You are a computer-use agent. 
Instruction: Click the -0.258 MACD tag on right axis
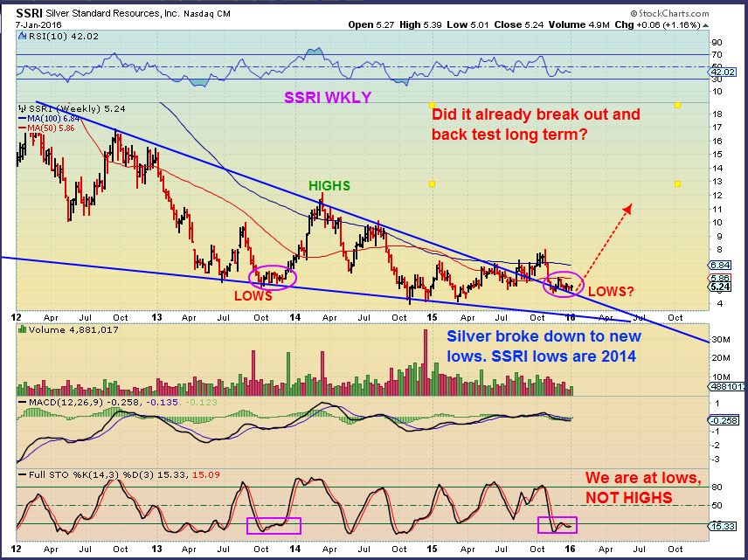[724, 421]
